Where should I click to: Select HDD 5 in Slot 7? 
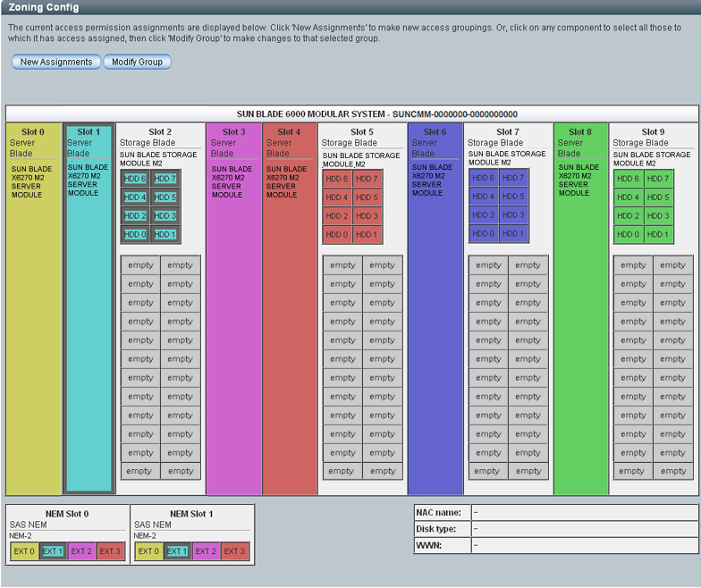pyautogui.click(x=513, y=197)
